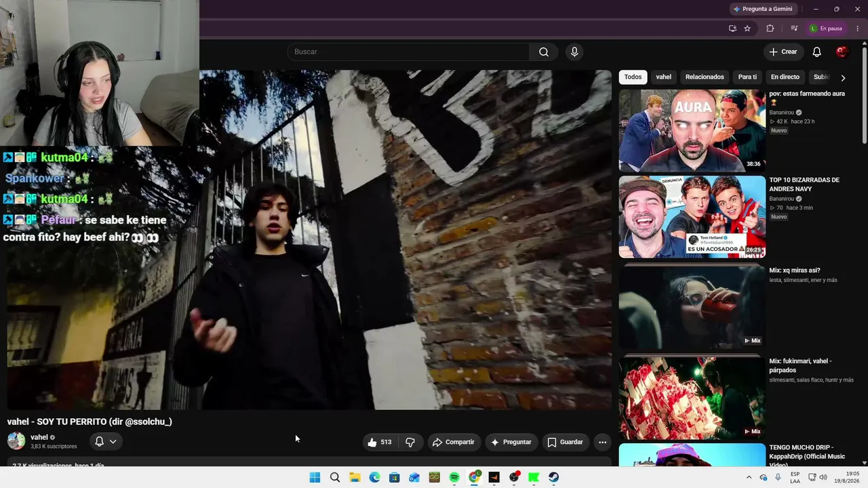Image resolution: width=868 pixels, height=488 pixels.
Task: Select the Para ti filter chip
Action: (x=747, y=77)
